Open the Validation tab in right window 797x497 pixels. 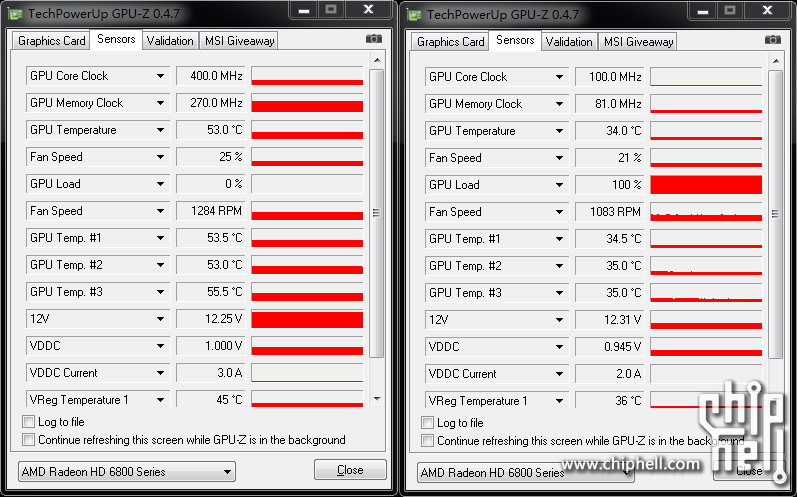click(x=569, y=42)
